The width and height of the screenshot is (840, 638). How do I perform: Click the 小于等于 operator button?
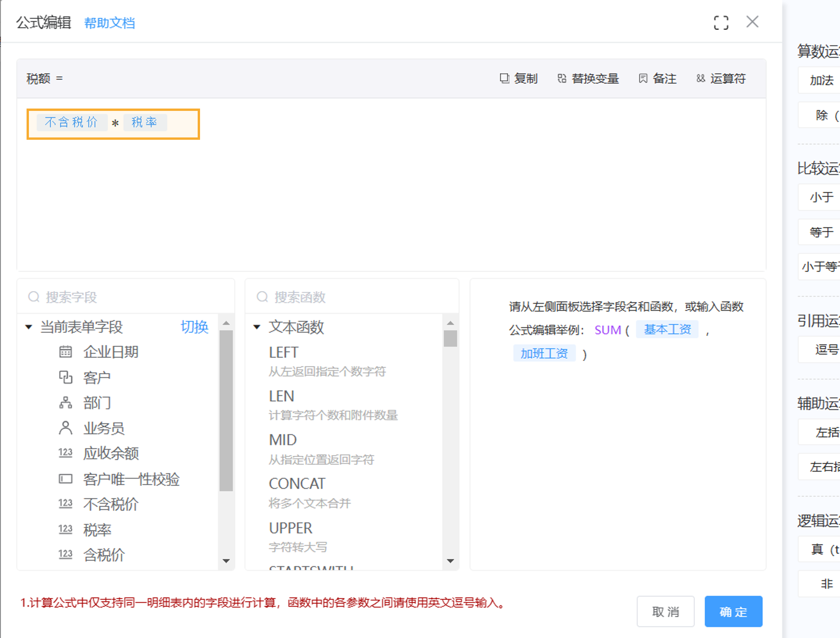819,267
